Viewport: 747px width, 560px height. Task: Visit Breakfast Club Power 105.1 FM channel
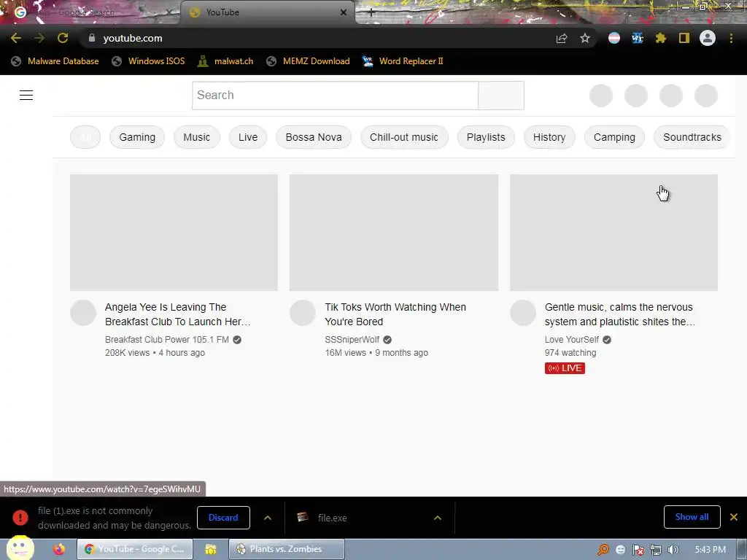[x=167, y=340]
